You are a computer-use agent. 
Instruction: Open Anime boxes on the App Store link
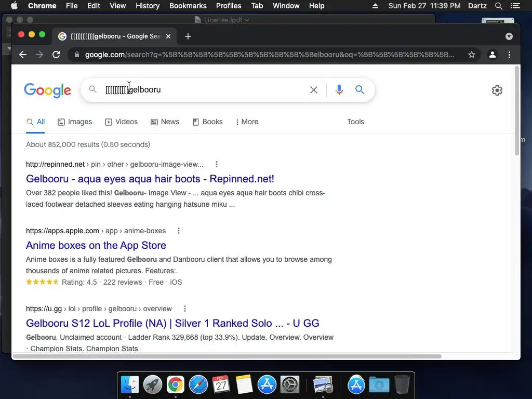pyautogui.click(x=96, y=245)
